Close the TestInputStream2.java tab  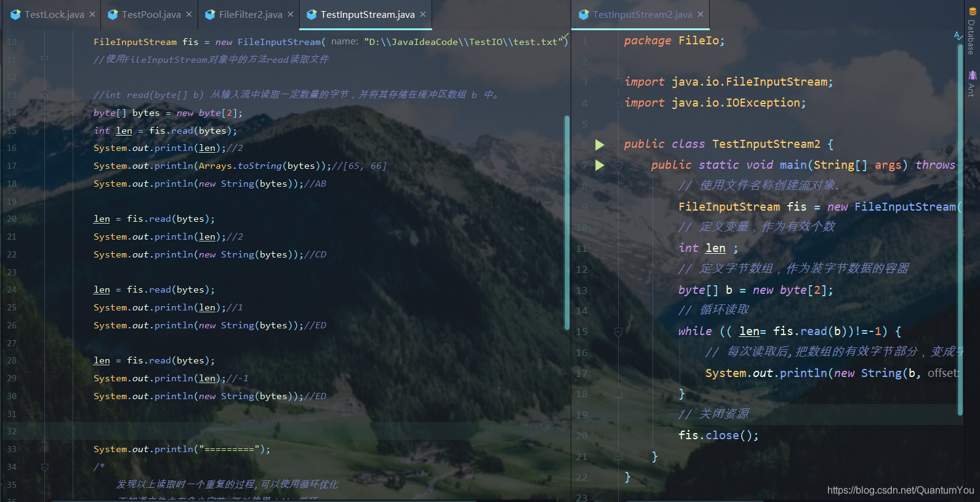701,14
